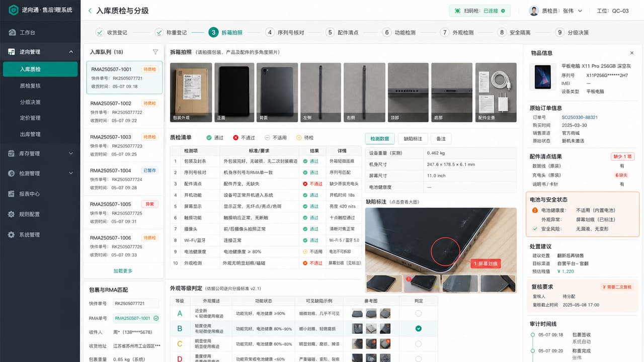Select grade C radio button
This screenshot has width=644, height=362.
pos(418,344)
